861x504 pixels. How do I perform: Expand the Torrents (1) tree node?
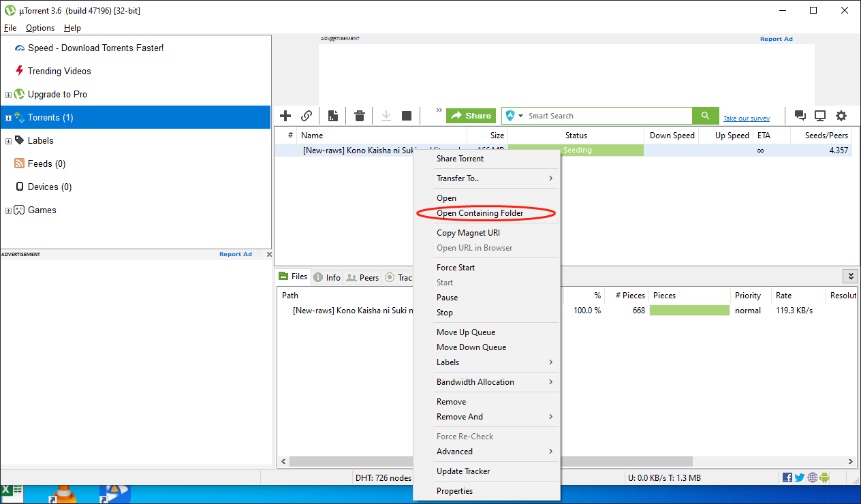(8, 118)
